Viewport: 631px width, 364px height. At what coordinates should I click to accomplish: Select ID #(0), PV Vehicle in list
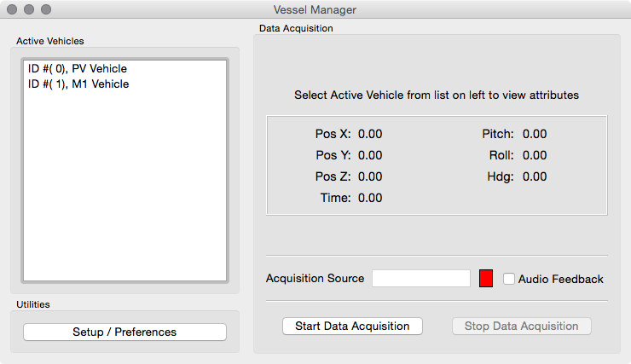pos(78,68)
